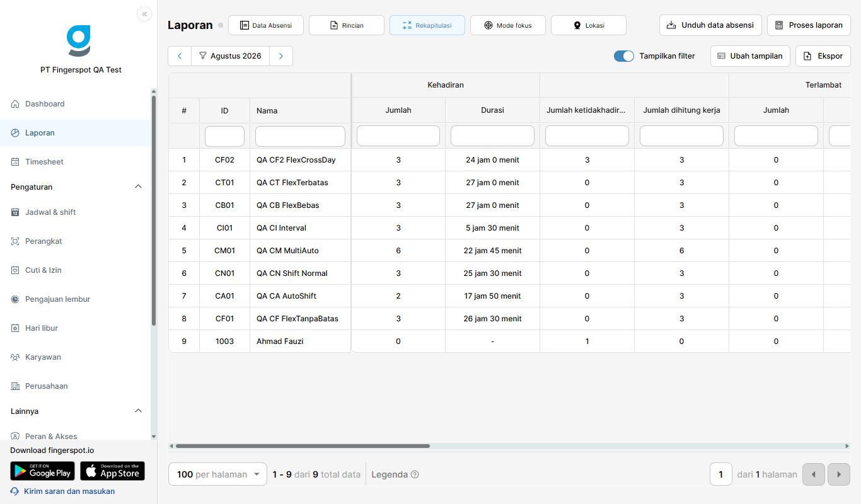Click the Cuti & Izin icon
Viewport: 861px width, 504px height.
[x=16, y=270]
